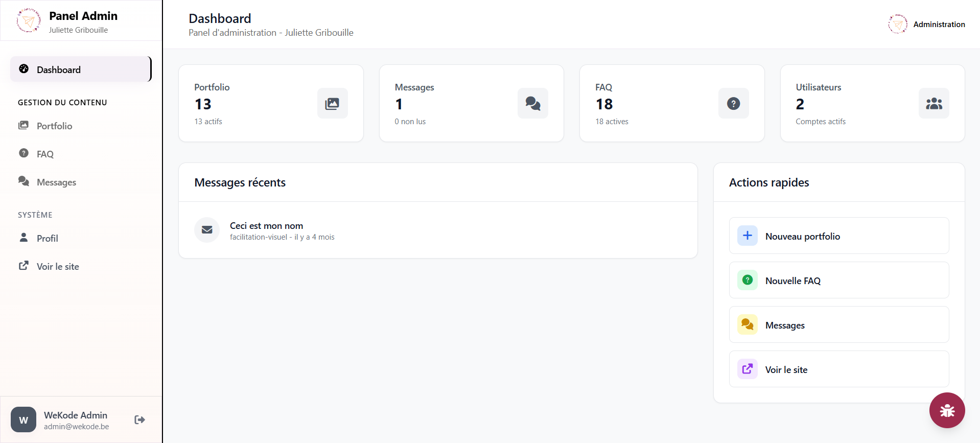This screenshot has width=980, height=443.
Task: Open the Dashboard sidebar item
Action: (81, 69)
